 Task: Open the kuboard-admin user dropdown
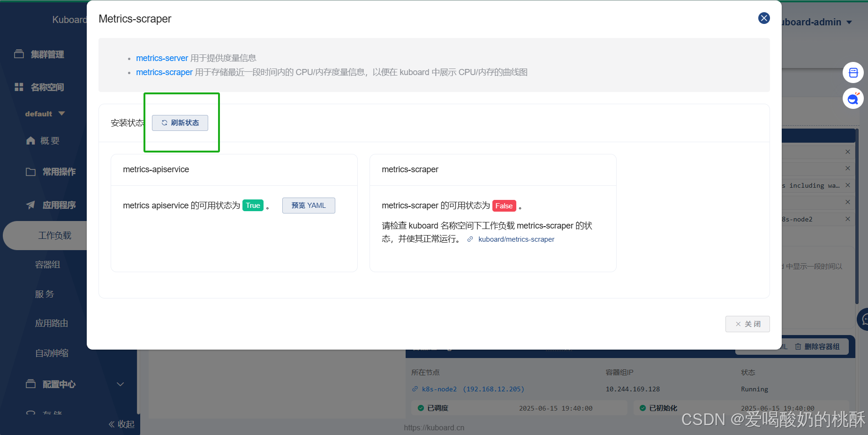pyautogui.click(x=817, y=22)
